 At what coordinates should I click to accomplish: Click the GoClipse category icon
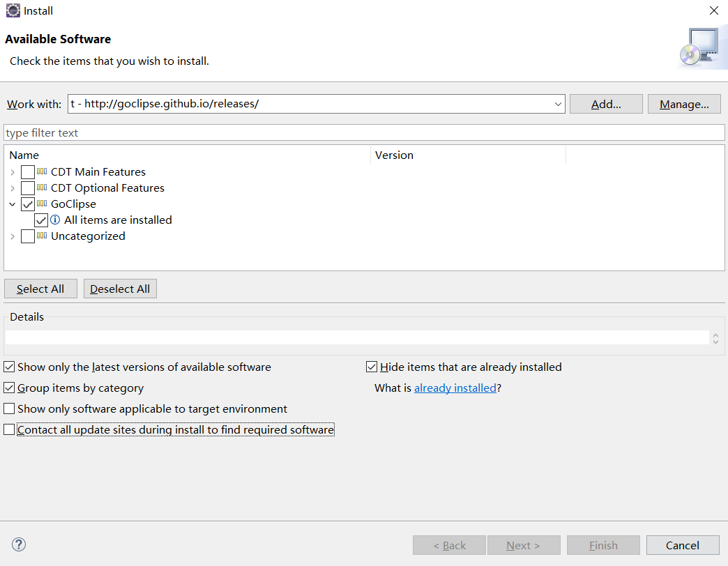[x=42, y=204]
